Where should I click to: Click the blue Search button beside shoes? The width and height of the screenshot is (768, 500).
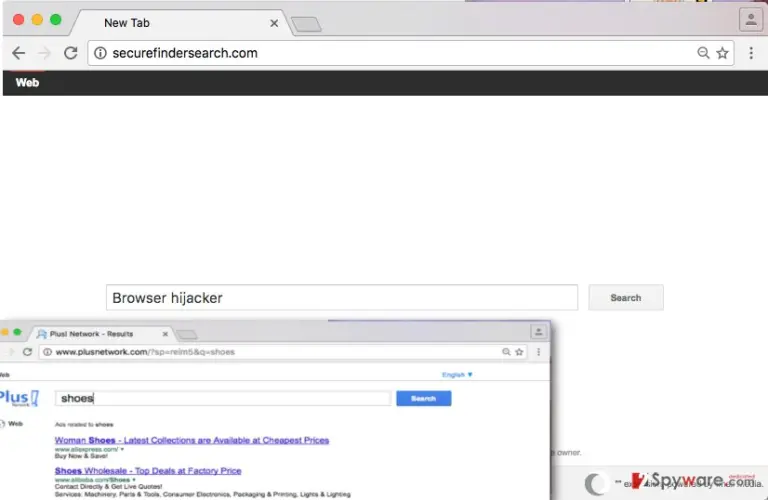click(424, 398)
